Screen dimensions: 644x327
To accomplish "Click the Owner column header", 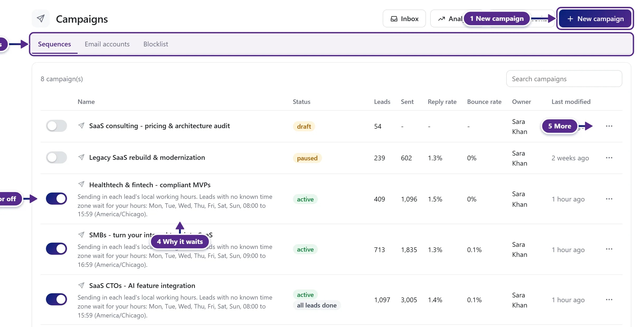I will [521, 102].
